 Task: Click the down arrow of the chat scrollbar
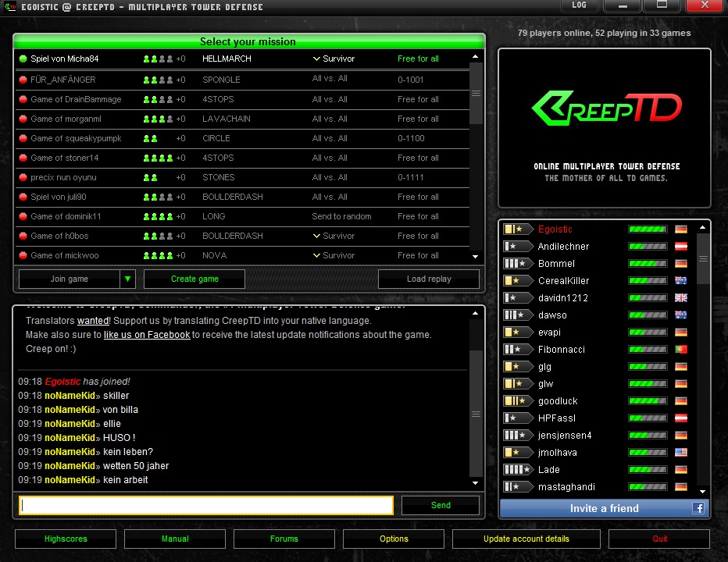476,483
